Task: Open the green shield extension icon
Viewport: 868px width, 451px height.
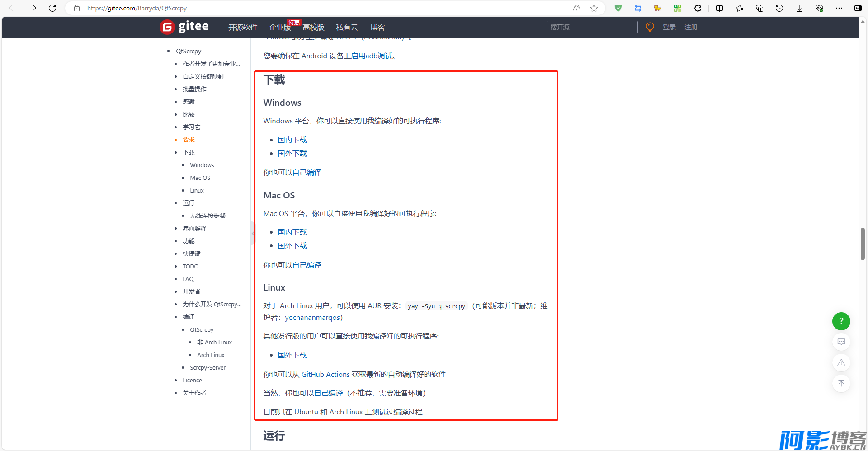Action: coord(618,8)
